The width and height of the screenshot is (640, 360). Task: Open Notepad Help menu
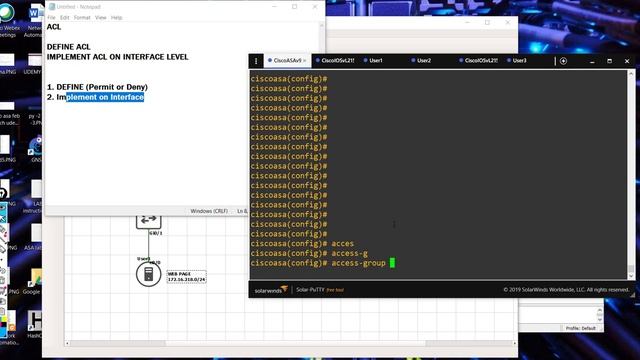point(117,18)
